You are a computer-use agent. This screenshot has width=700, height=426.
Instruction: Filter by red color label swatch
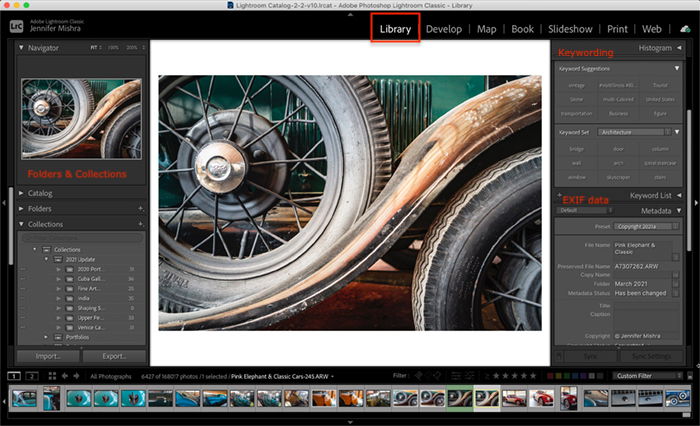pos(550,376)
